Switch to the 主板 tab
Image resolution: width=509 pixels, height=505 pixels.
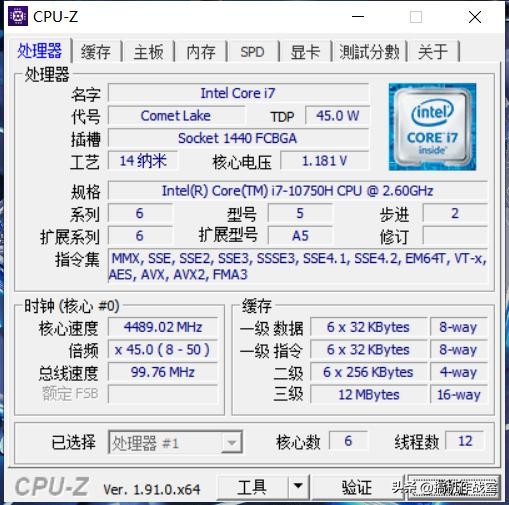click(149, 52)
